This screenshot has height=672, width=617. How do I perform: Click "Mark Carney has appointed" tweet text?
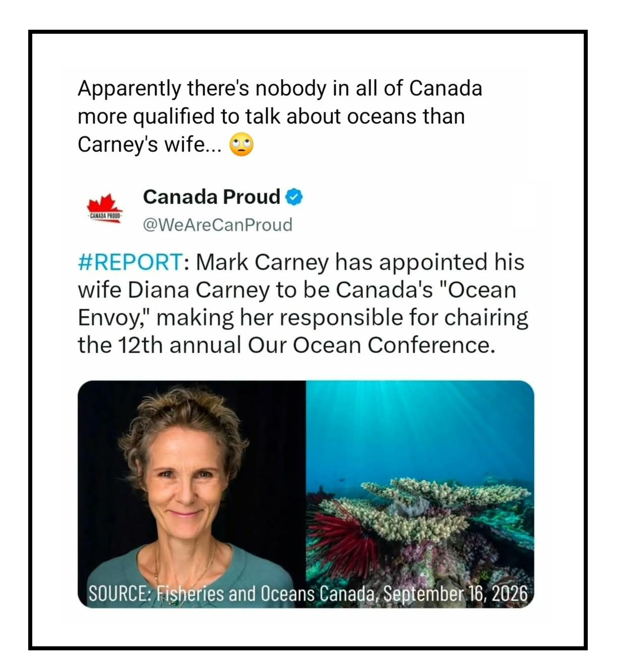pos(342,262)
